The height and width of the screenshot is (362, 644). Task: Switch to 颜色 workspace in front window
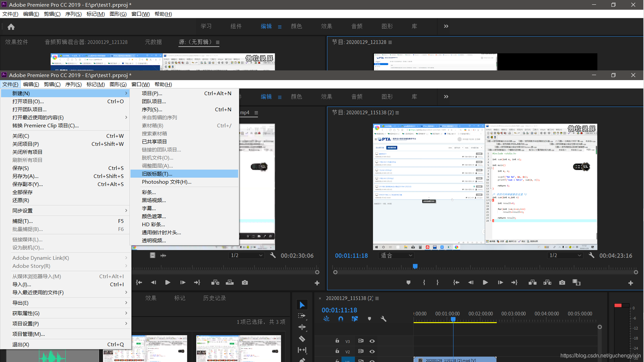point(297,97)
